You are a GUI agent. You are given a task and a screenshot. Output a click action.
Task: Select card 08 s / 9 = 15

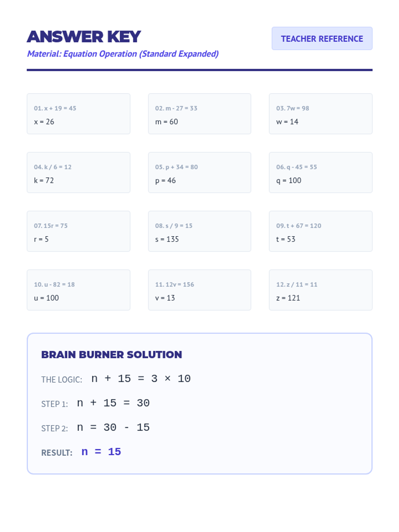[x=199, y=231]
